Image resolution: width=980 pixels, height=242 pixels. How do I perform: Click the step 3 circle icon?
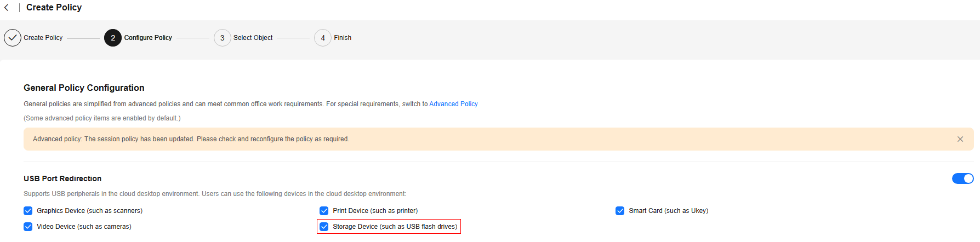point(223,38)
